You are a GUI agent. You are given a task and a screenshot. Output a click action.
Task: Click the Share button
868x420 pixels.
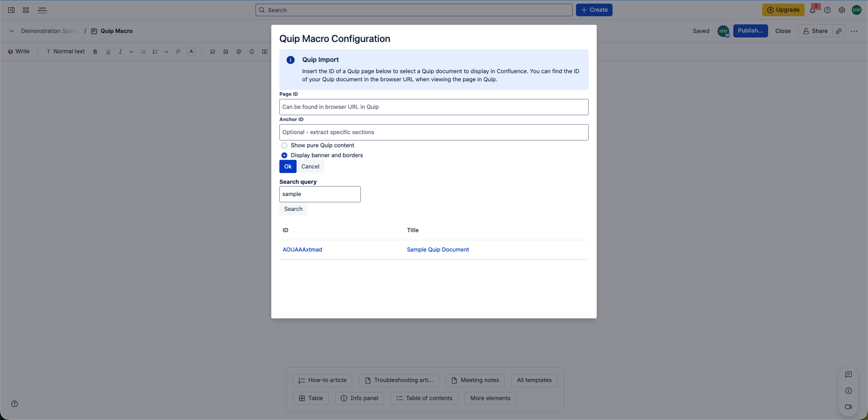[x=815, y=31]
